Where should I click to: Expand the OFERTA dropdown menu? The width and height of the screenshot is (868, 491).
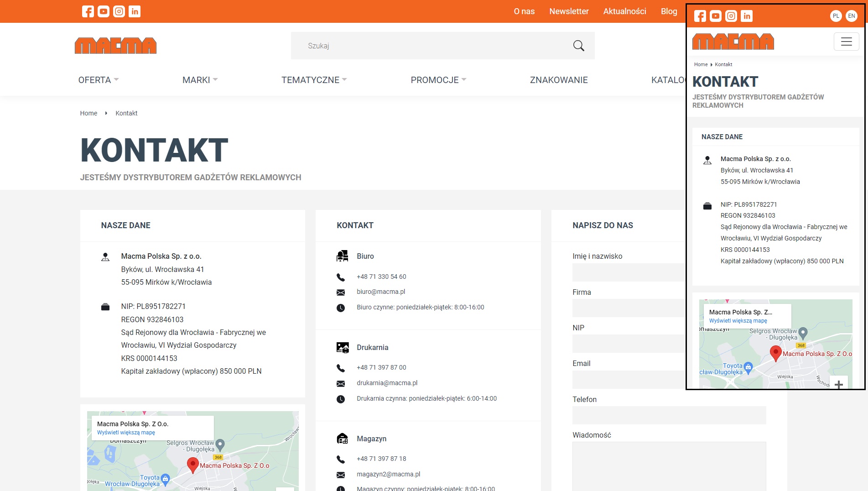pos(99,80)
